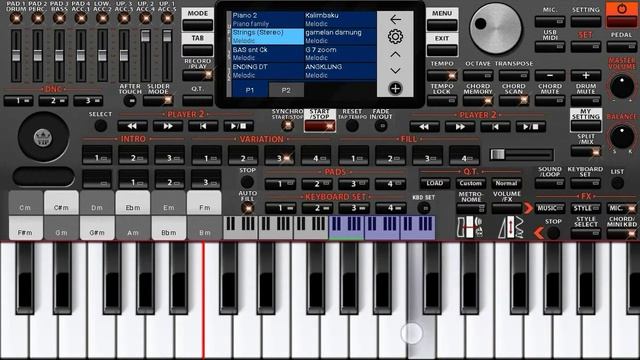Select the Kalimbaku sound
The width and height of the screenshot is (640, 360).
tap(340, 20)
